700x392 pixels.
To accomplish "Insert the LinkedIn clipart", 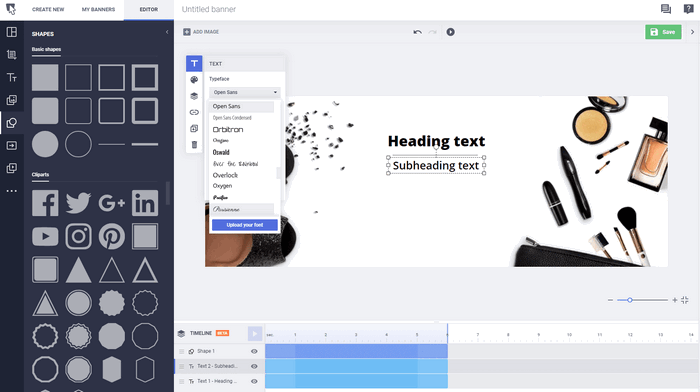I will [145, 203].
